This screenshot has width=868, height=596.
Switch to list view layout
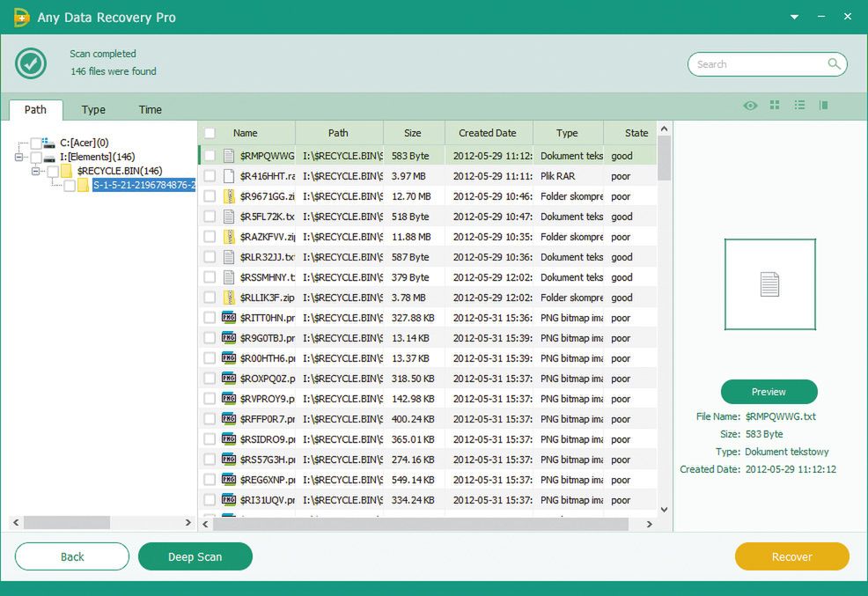pyautogui.click(x=799, y=106)
